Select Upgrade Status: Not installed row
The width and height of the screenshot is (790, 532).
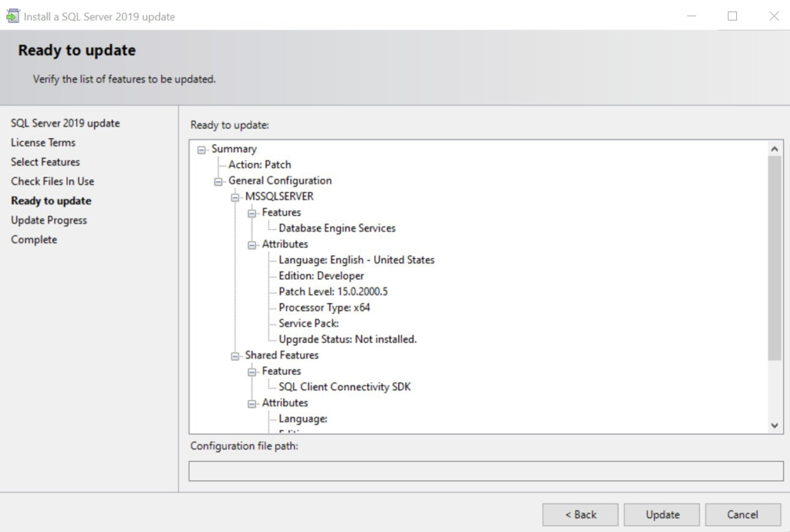pyautogui.click(x=348, y=339)
